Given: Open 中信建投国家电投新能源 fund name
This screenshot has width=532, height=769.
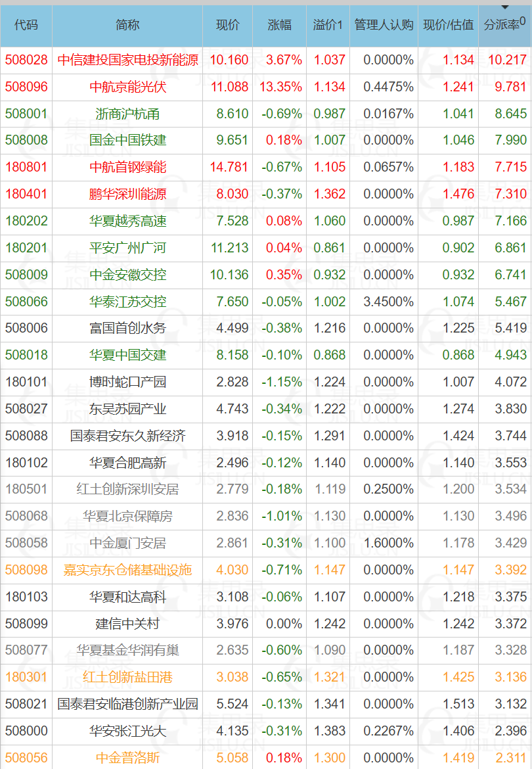Looking at the screenshot, I should 128,60.
